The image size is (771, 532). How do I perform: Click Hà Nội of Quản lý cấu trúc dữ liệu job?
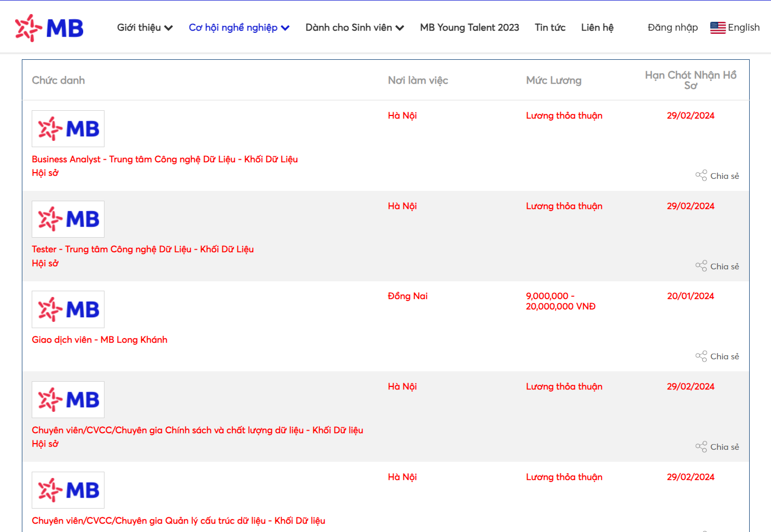[x=402, y=477]
